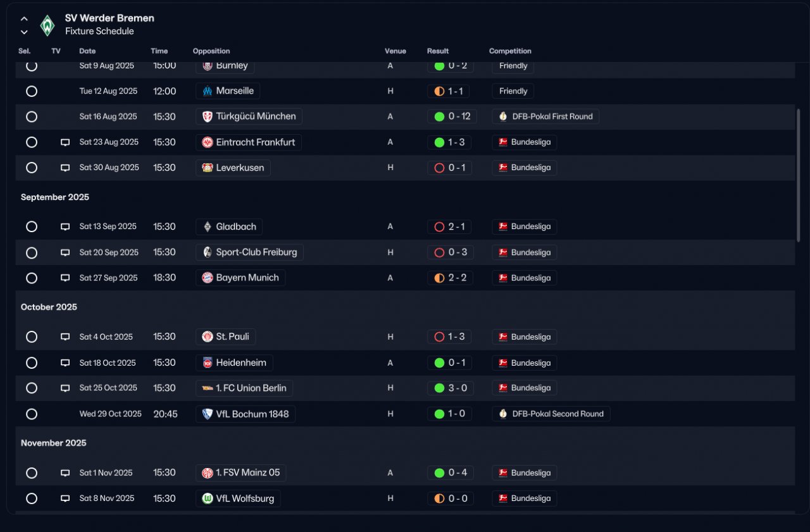Click the Bundesliga logo on the Leverkusen row

pos(503,168)
